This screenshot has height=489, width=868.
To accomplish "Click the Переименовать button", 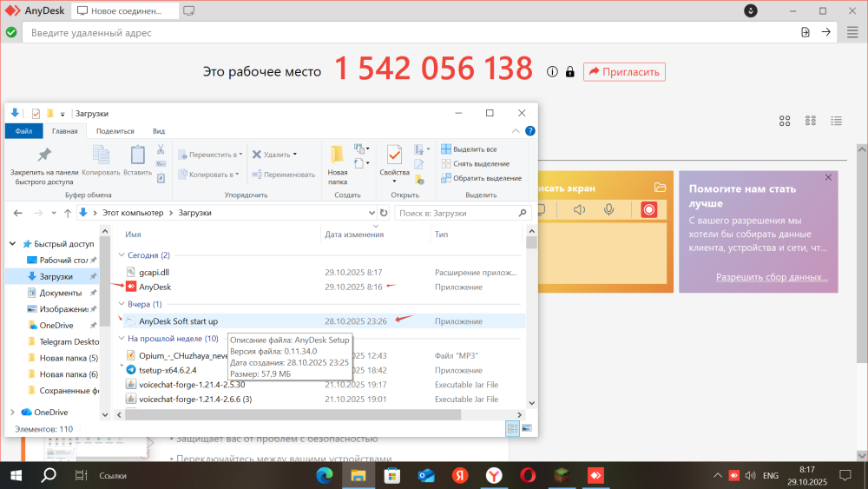I will 284,175.
